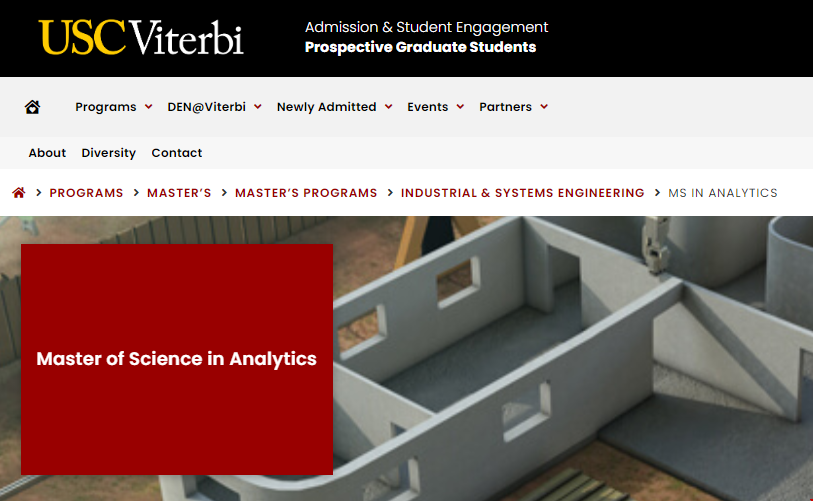
Task: Click the black home icon in navbar
Action: click(x=33, y=107)
